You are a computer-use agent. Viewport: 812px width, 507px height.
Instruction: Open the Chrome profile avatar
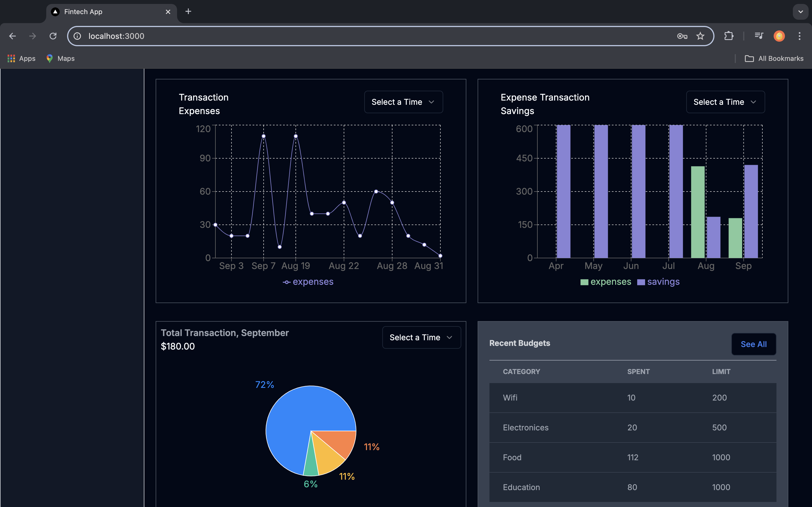tap(779, 36)
